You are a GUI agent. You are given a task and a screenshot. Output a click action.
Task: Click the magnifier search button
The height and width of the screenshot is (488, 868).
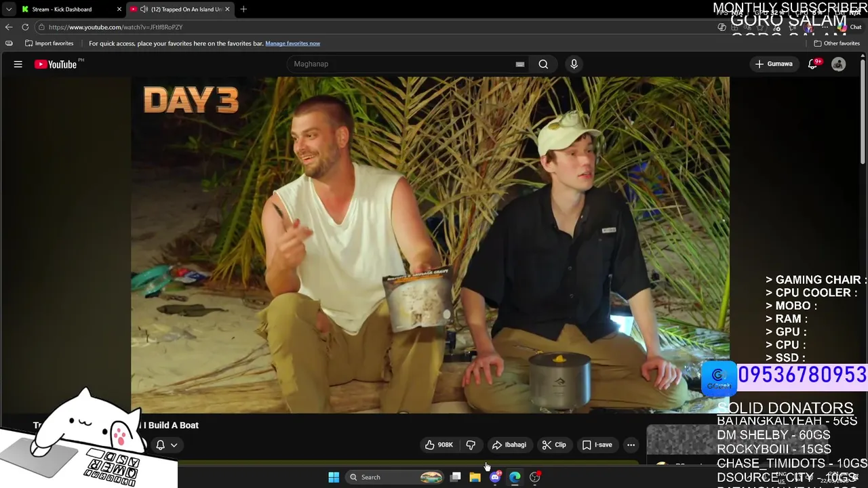543,64
